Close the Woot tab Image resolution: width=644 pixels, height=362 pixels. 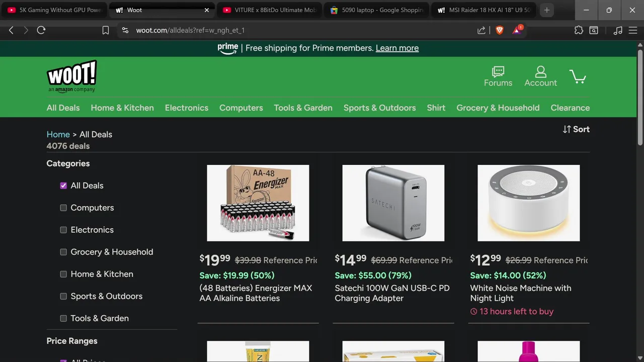pos(207,10)
